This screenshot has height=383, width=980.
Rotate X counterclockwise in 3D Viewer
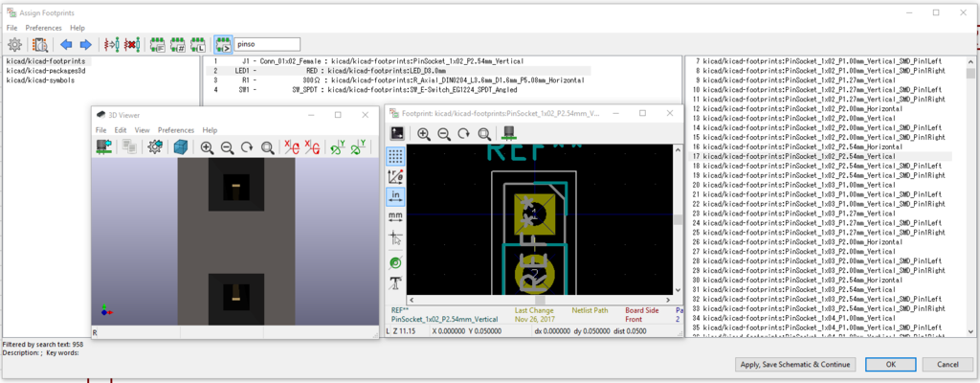pos(312,147)
